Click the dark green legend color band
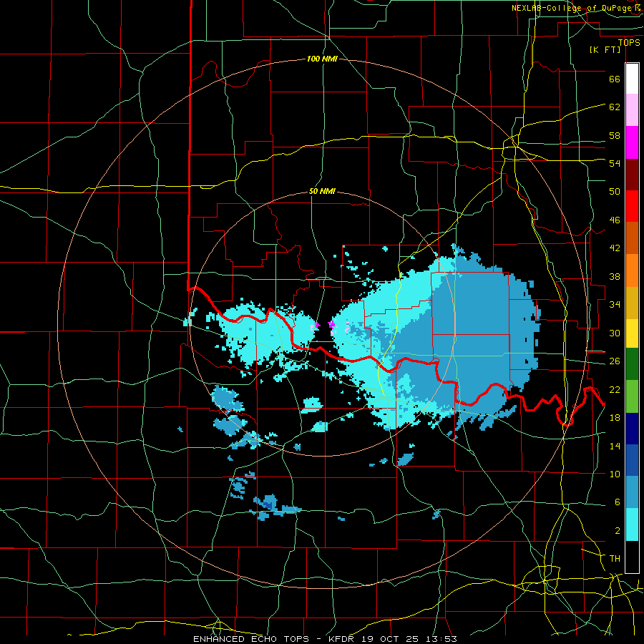The height and width of the screenshot is (644, 644). pos(632,364)
